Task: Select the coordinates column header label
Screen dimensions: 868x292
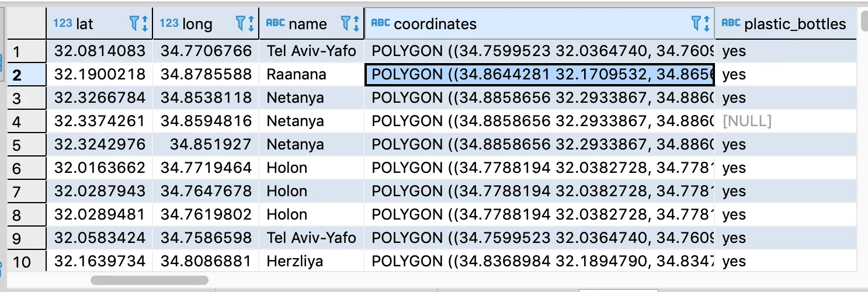Action: (435, 24)
